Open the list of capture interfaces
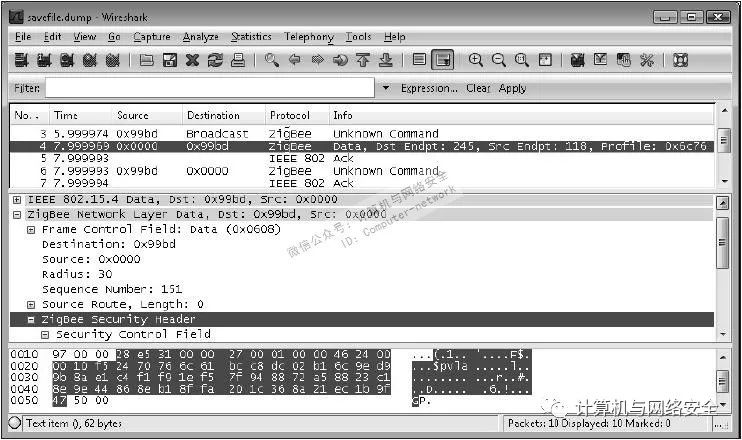This screenshot has width=742, height=440. coord(21,60)
